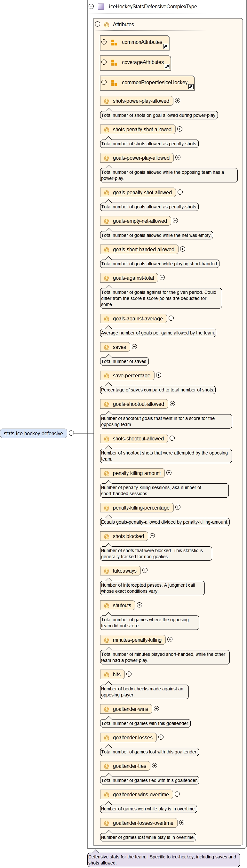Screen dimensions: 247x868
Task: Click the Defensive stats description note
Action: tap(163, 860)
